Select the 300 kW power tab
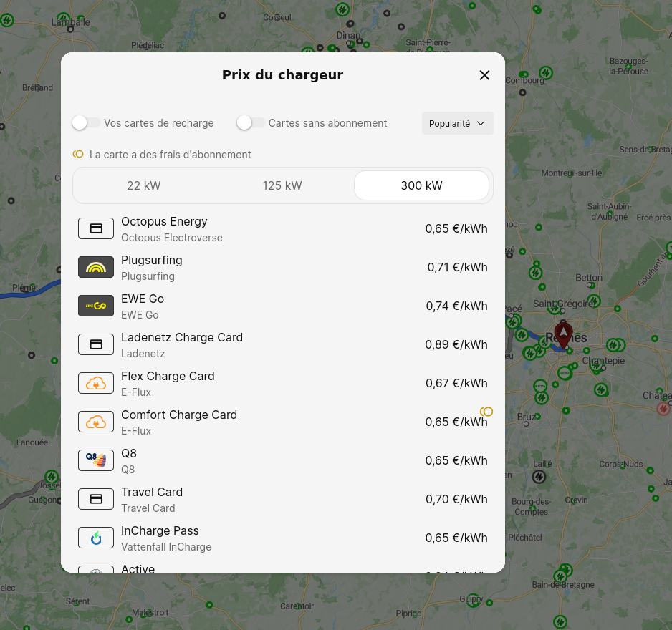672x630 pixels. click(x=421, y=186)
